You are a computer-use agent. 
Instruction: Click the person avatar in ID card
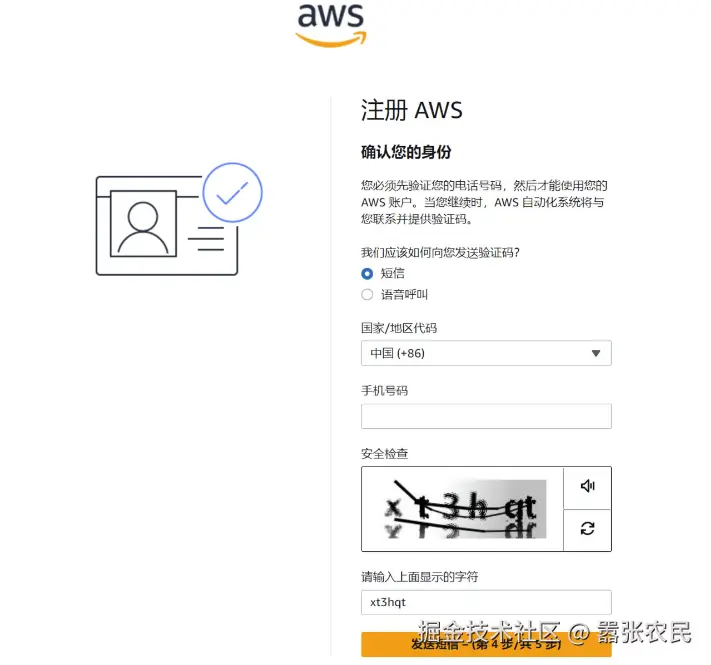coord(143,224)
